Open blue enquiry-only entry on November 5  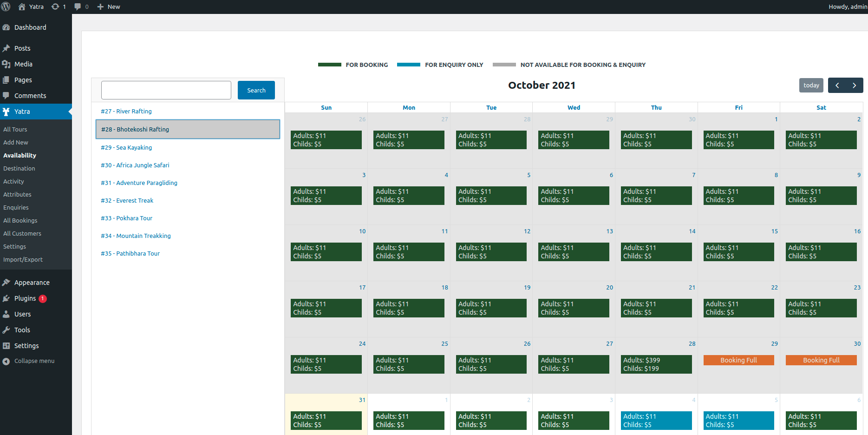click(x=738, y=421)
